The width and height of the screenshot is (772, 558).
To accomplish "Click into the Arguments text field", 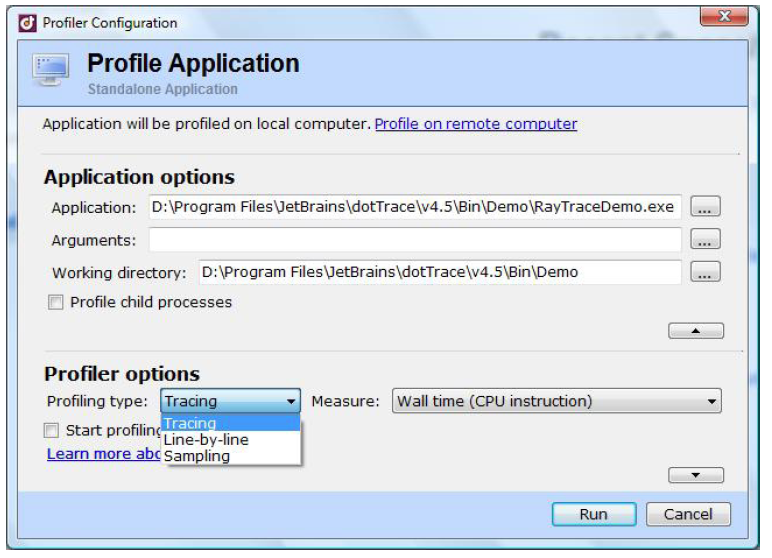I will tap(415, 240).
